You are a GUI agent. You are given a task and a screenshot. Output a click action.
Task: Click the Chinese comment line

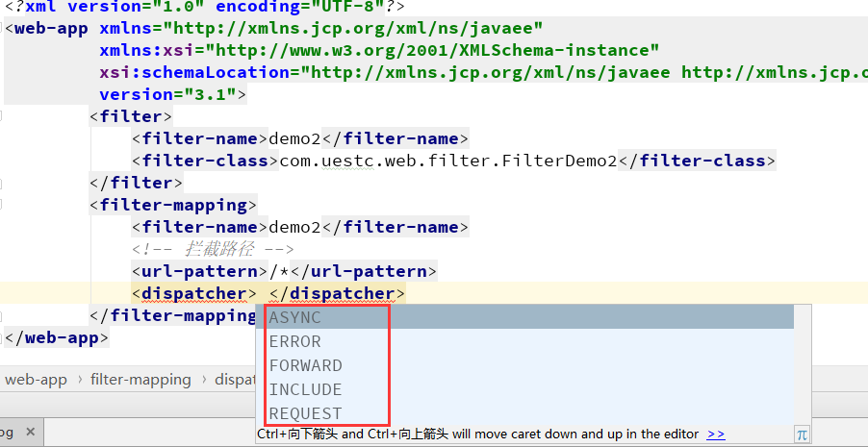coord(213,249)
